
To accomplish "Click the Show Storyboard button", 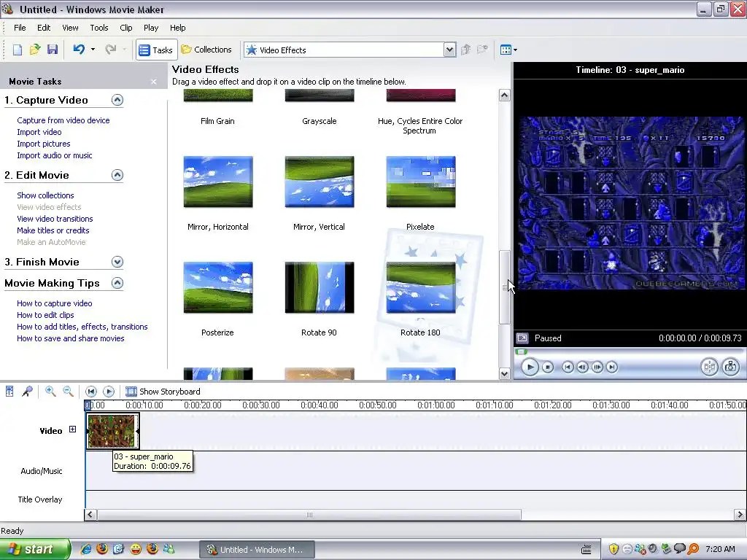I will [163, 392].
